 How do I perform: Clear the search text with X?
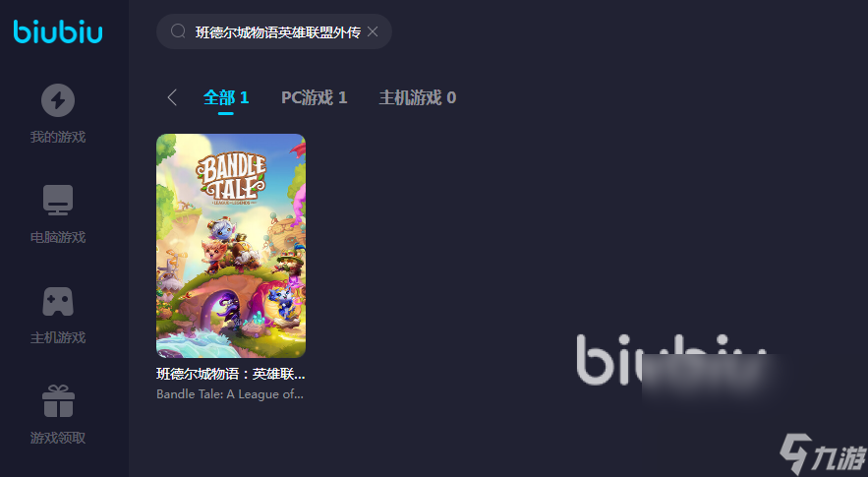tap(373, 31)
